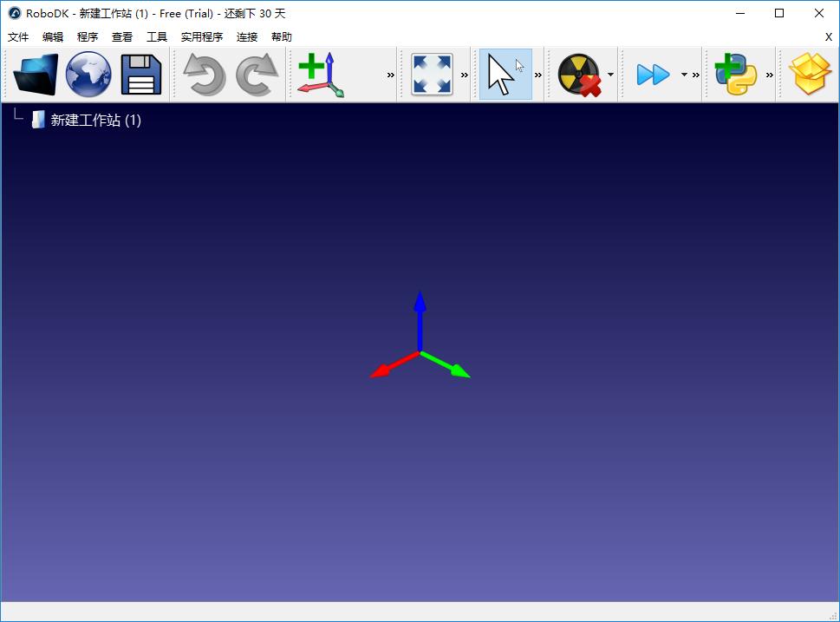Open dropdown arrow next to fast simulation
Image resolution: width=840 pixels, height=622 pixels.
point(684,75)
